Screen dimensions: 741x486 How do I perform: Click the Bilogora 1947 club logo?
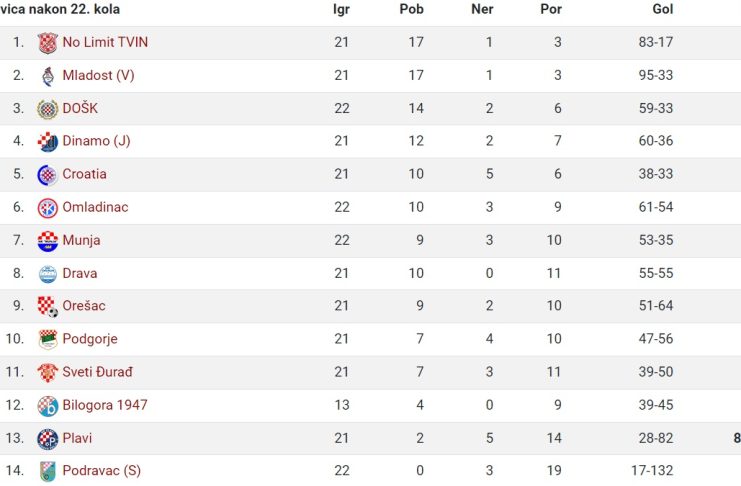tap(48, 406)
